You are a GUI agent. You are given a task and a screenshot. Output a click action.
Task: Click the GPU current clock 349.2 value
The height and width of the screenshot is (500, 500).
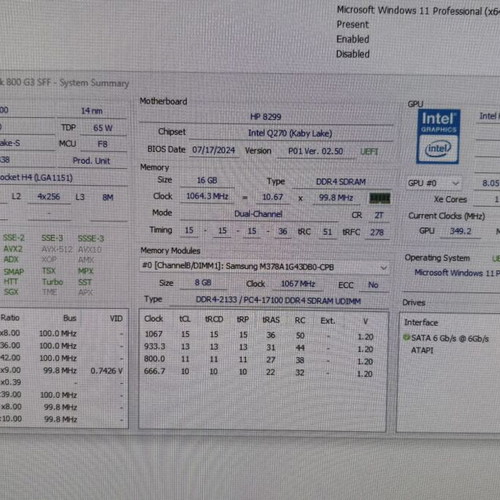(460, 231)
